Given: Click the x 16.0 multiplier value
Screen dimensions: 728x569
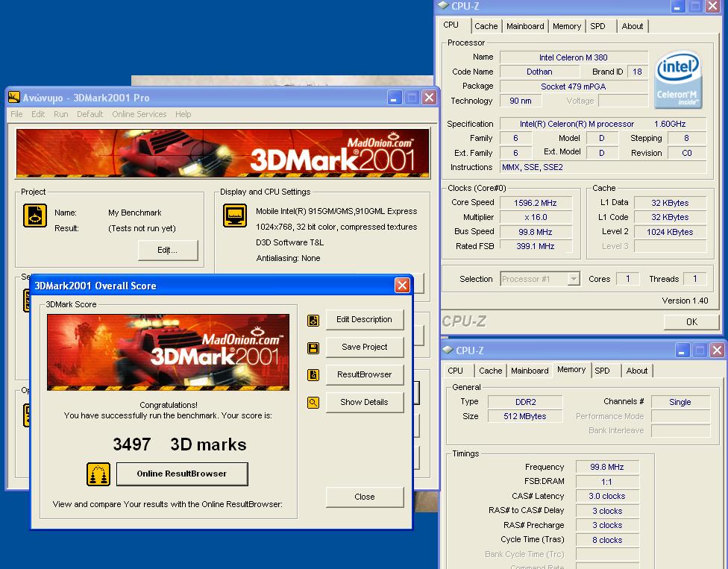Looking at the screenshot, I should (536, 217).
